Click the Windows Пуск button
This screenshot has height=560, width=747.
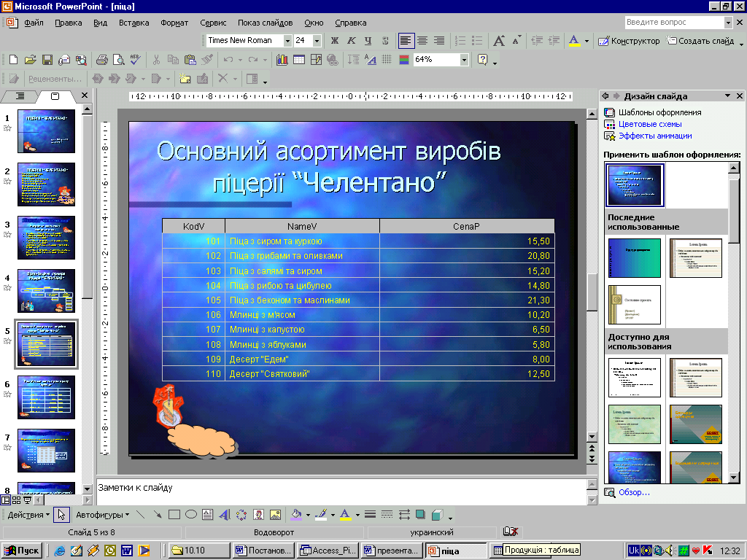click(22, 551)
